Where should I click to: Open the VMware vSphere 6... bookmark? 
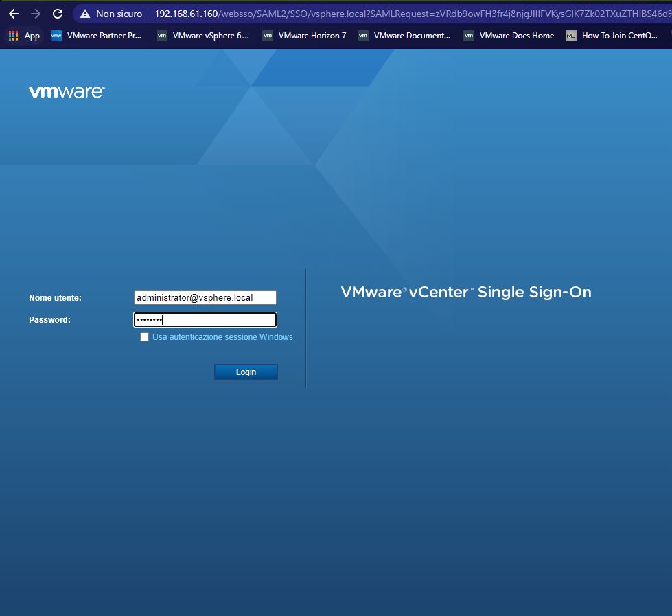(202, 36)
